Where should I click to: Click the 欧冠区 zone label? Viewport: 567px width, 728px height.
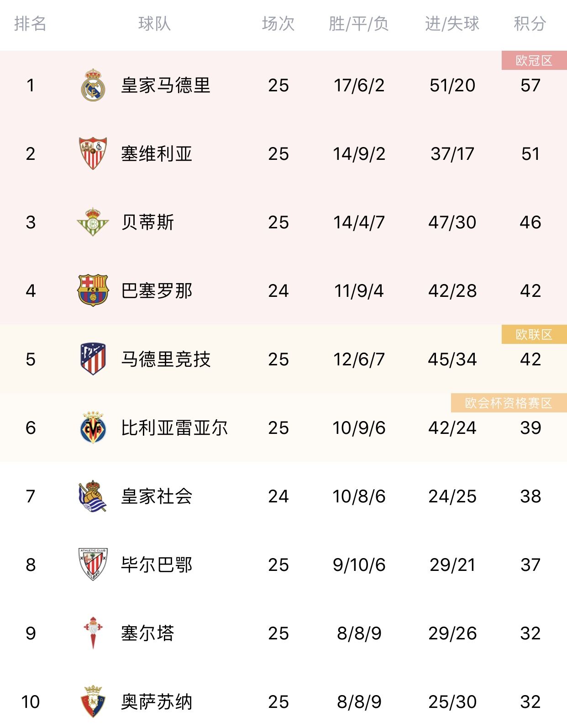point(534,60)
